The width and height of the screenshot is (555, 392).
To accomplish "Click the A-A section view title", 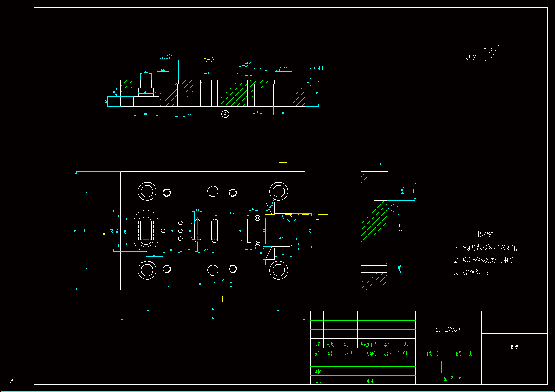I will click(209, 60).
